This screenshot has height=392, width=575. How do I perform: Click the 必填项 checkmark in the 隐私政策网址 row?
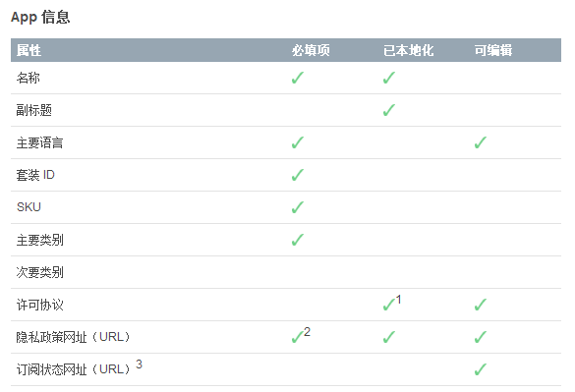[298, 337]
